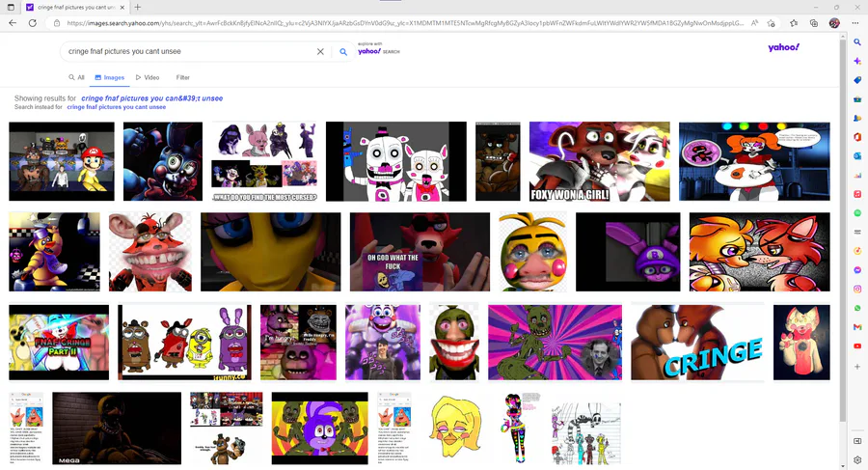Open Instagram in the sidebar
This screenshot has width=868, height=470.
(x=857, y=289)
